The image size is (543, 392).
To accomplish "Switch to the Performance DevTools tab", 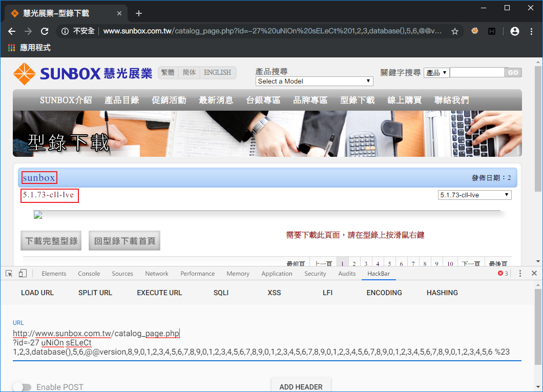I will (x=197, y=274).
